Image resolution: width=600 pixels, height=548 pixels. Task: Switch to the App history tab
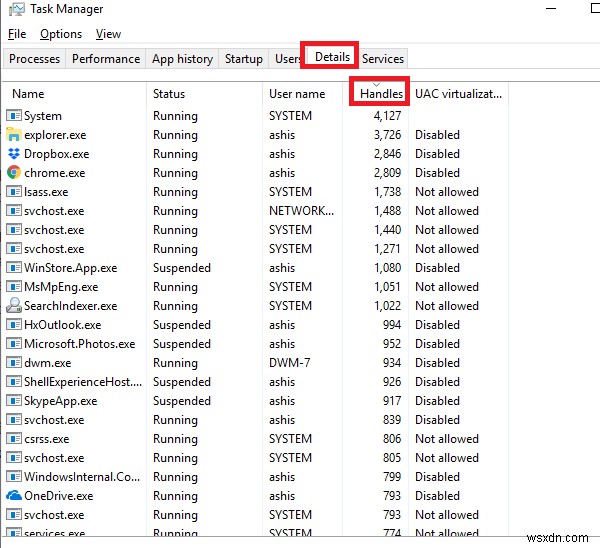click(182, 59)
